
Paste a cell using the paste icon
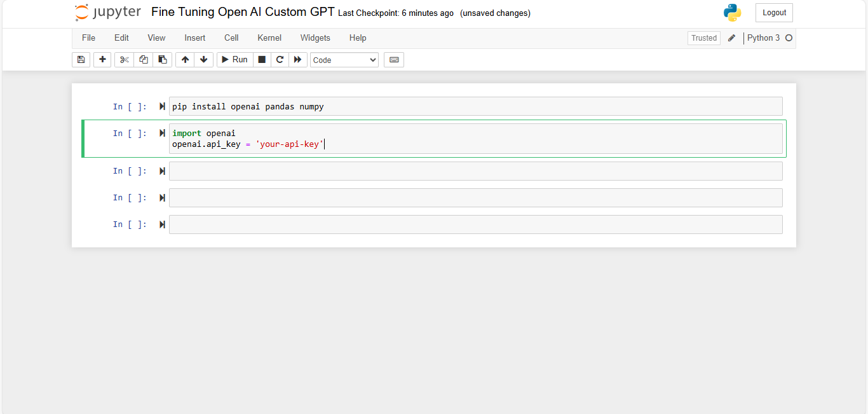pyautogui.click(x=162, y=59)
